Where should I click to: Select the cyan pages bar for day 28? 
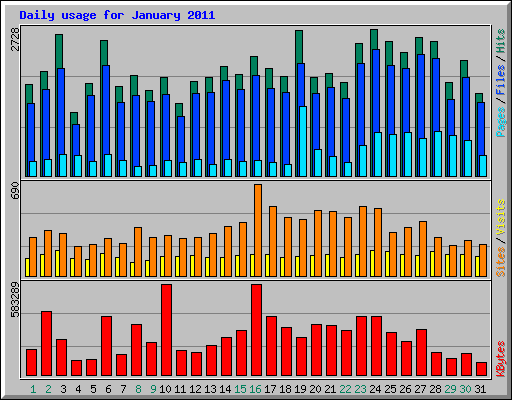(x=438, y=154)
